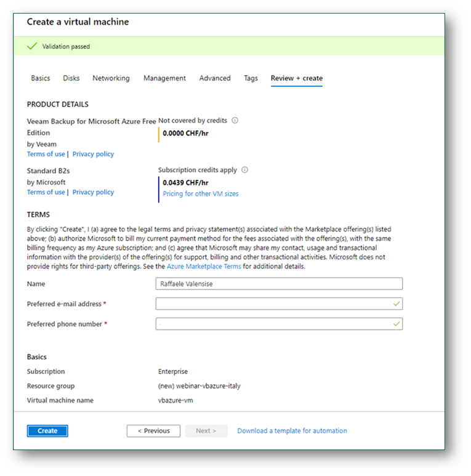
Task: Switch to the Tags tab
Action: click(251, 78)
